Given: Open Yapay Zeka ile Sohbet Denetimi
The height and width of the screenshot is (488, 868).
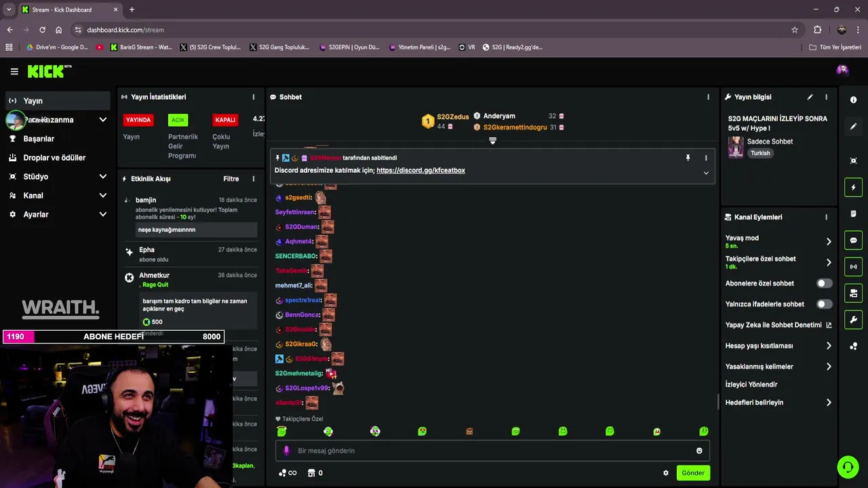Looking at the screenshot, I should point(778,325).
